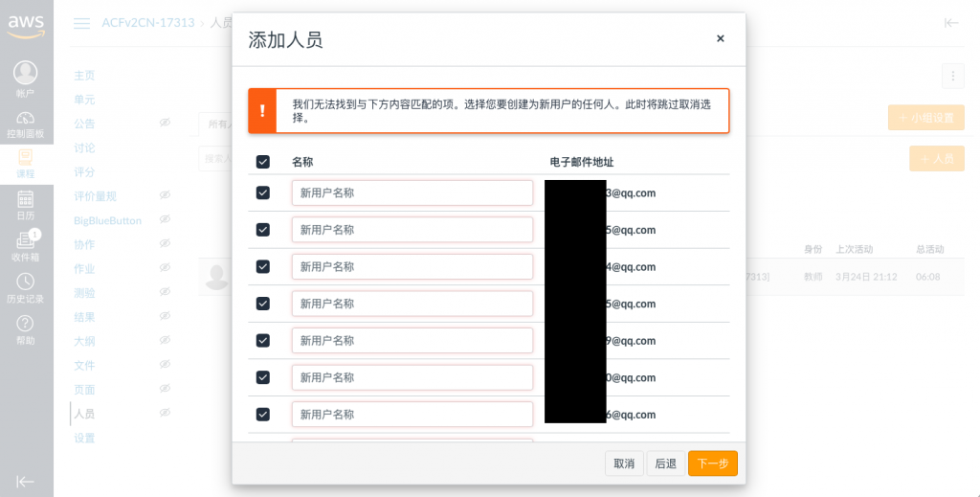Open the Help (帮助) question icon

pyautogui.click(x=25, y=324)
